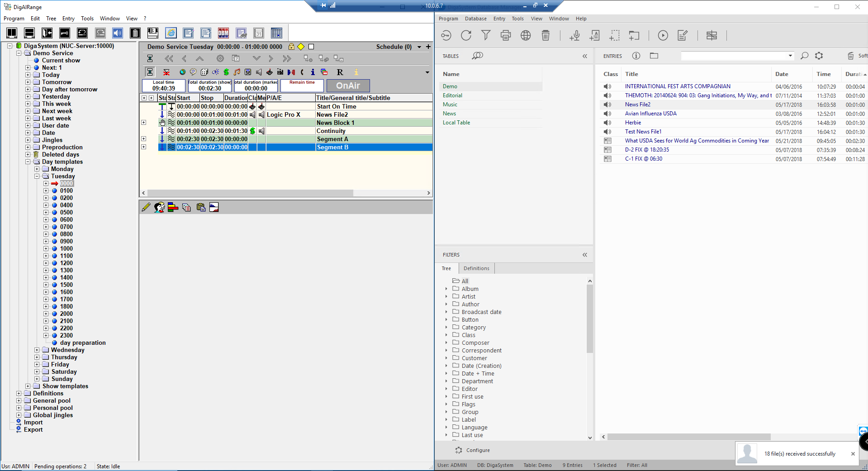
Task: Expand the Wednesday day template folder
Action: [x=37, y=350]
